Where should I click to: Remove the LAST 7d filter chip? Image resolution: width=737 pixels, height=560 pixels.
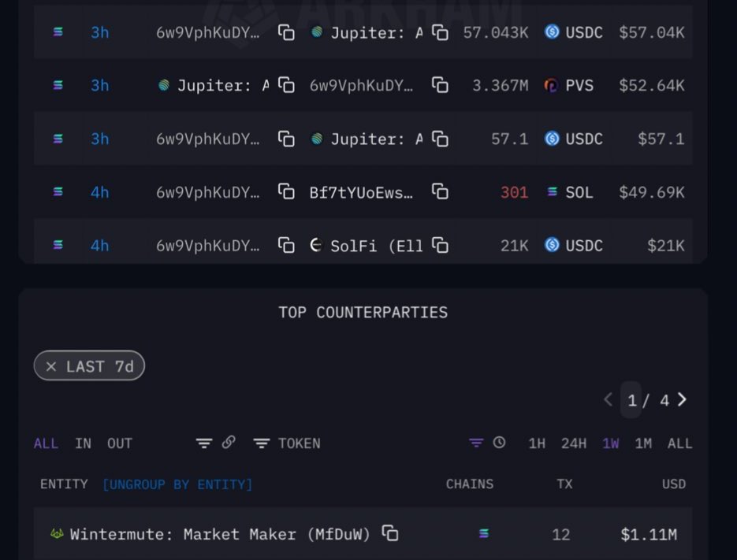tap(51, 366)
